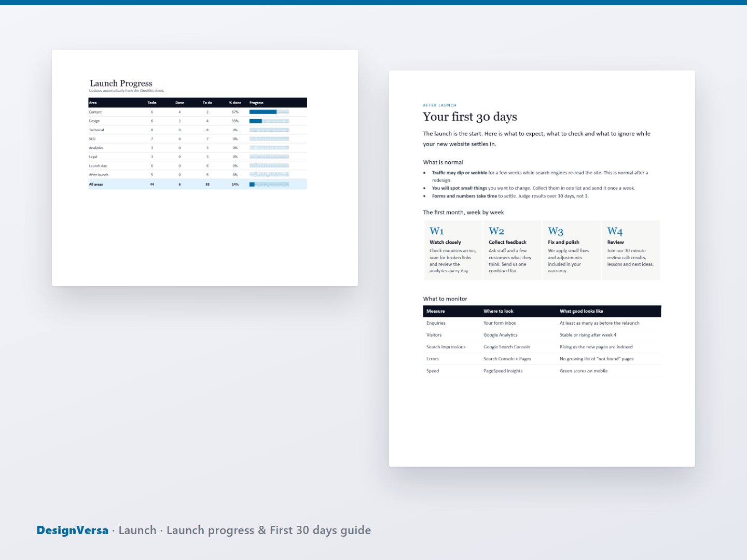
Task: Select the "Google Search Console" cell
Action: click(x=507, y=347)
